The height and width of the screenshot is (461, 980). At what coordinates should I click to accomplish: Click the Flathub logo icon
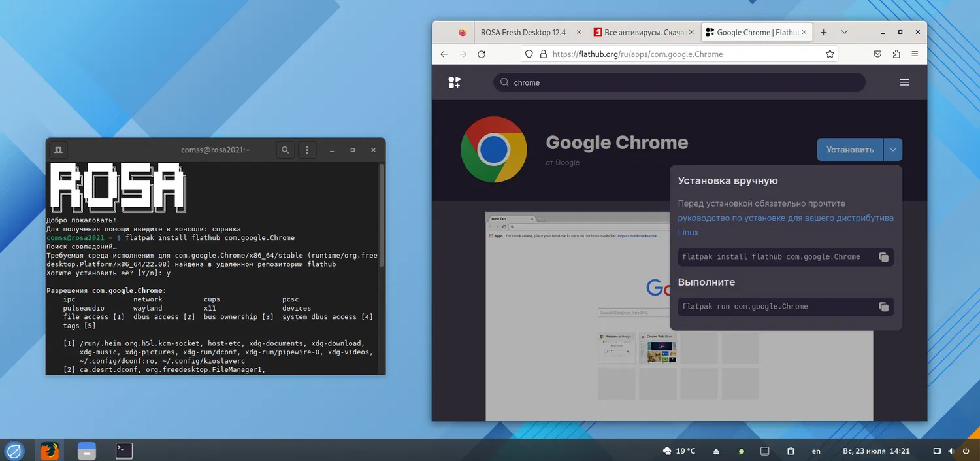455,82
